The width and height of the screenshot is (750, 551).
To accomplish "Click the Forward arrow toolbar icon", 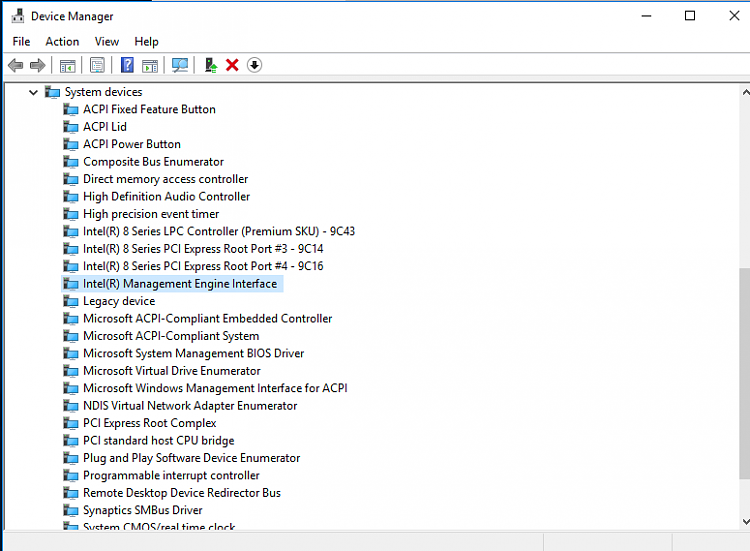I will point(38,65).
